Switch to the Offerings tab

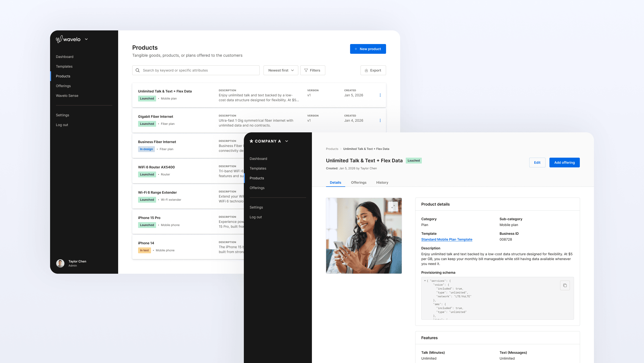pyautogui.click(x=359, y=182)
